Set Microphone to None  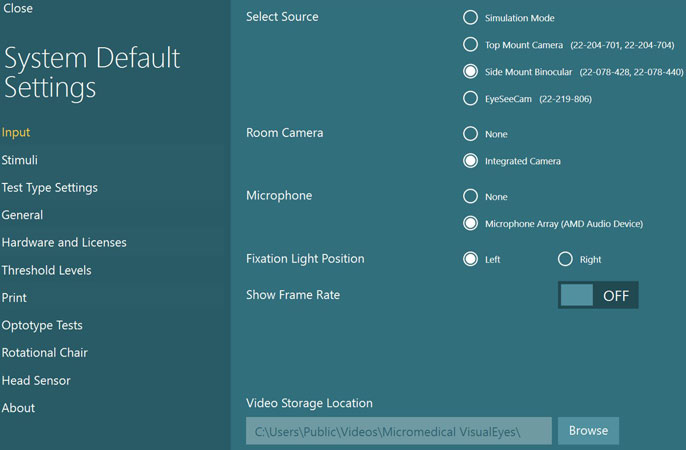click(x=470, y=196)
